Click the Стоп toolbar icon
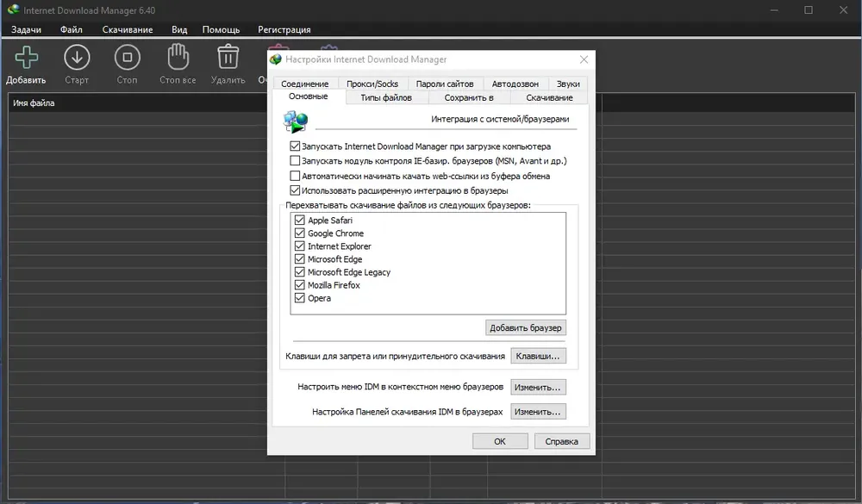The width and height of the screenshot is (862, 504). tap(127, 58)
